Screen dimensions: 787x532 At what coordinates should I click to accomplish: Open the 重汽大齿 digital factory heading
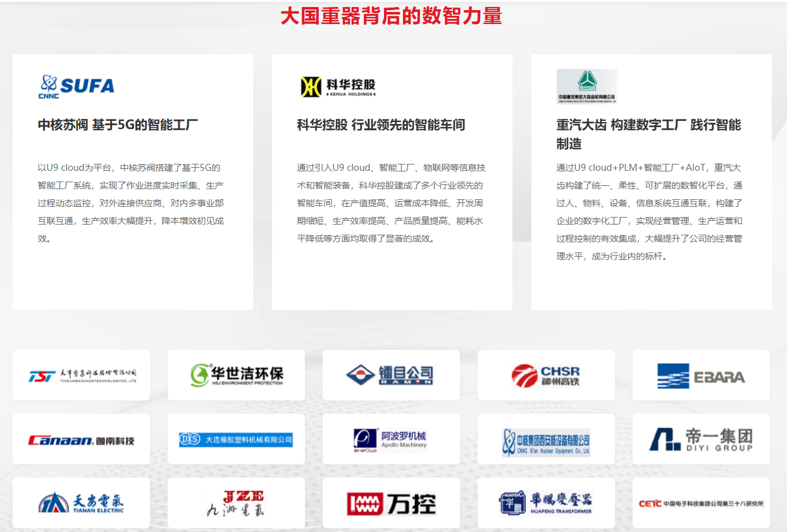click(648, 134)
